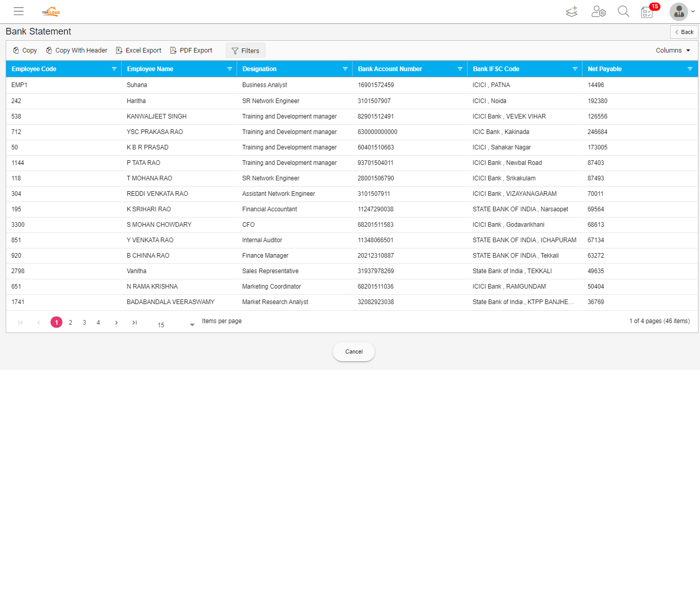Go to the first page
Screen dimensions: 700x604
click(21, 323)
